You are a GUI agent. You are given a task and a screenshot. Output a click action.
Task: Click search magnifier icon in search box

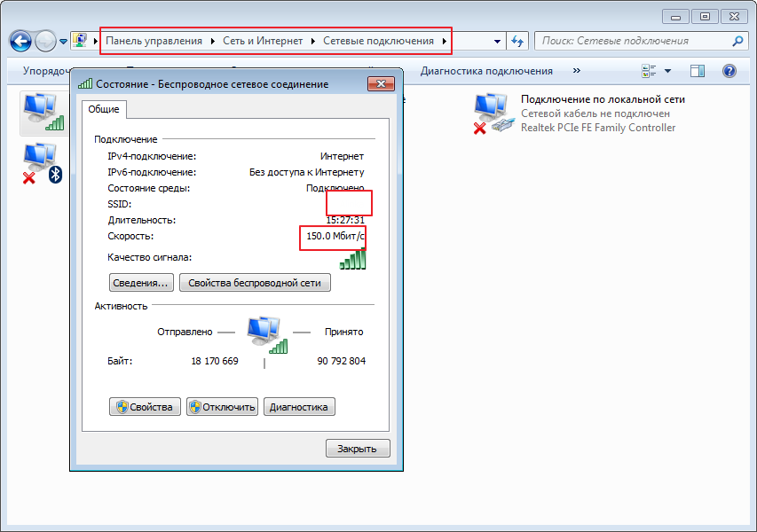(x=737, y=41)
